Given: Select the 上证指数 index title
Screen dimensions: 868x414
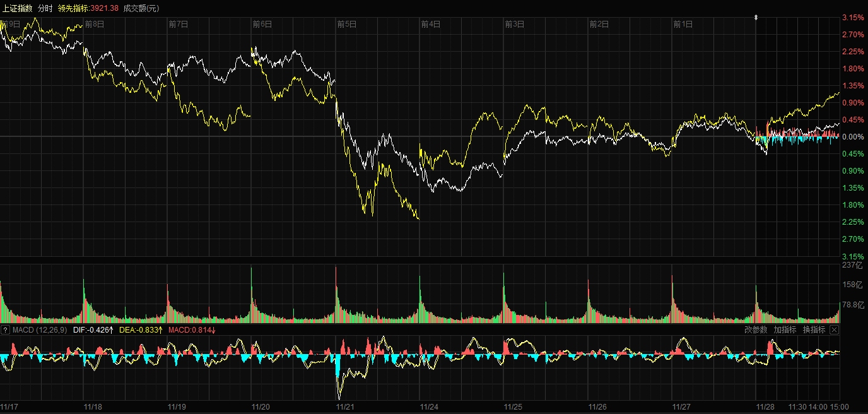Looking at the screenshot, I should point(18,8).
